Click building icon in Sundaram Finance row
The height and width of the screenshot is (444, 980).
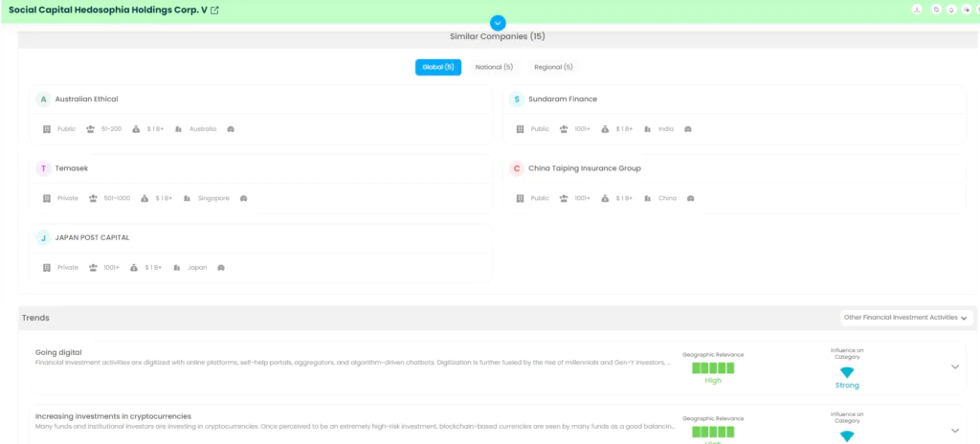[x=520, y=129]
